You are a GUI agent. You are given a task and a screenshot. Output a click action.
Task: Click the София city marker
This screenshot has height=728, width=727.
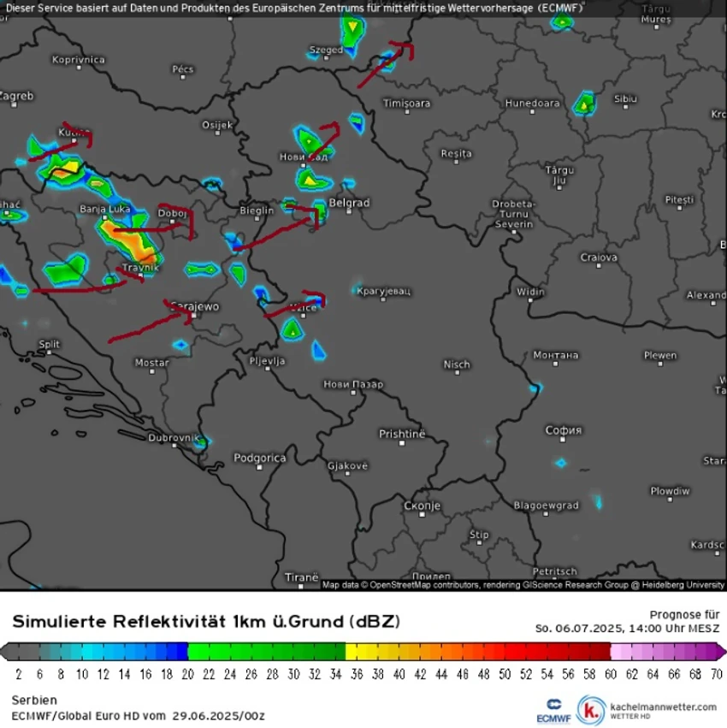563,440
